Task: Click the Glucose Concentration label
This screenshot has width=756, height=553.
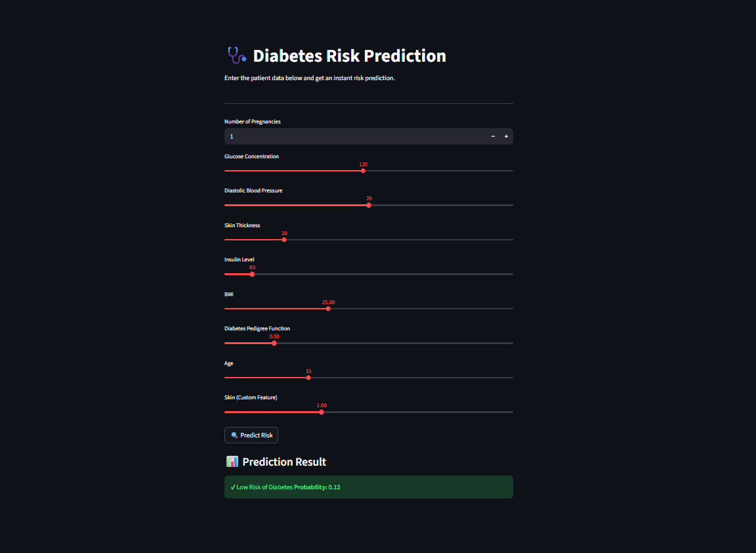Action: click(251, 156)
